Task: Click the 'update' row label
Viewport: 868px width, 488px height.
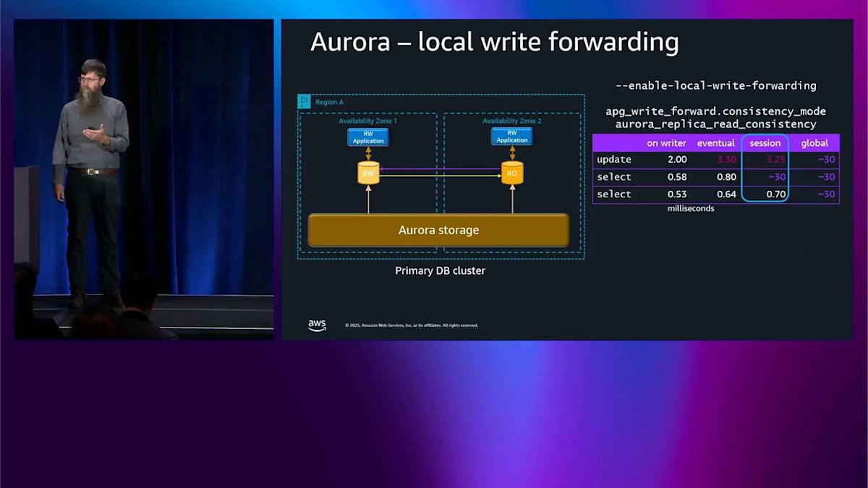Action: (614, 160)
